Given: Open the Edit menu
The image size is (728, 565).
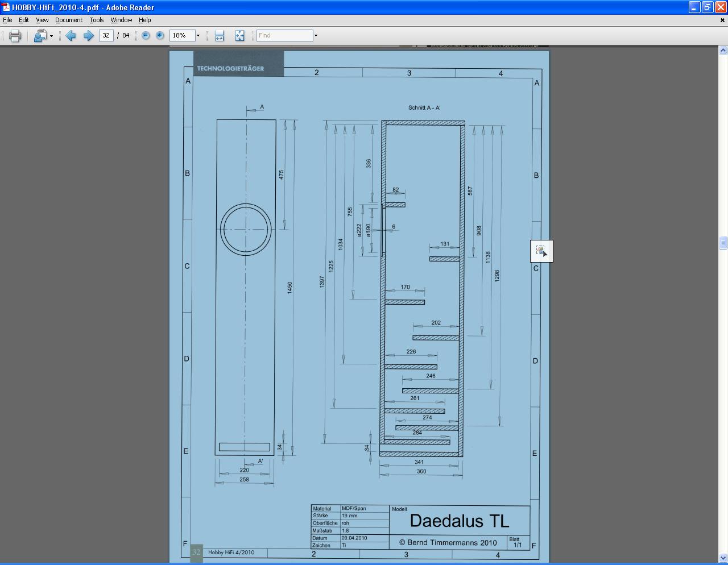Looking at the screenshot, I should click(x=24, y=20).
